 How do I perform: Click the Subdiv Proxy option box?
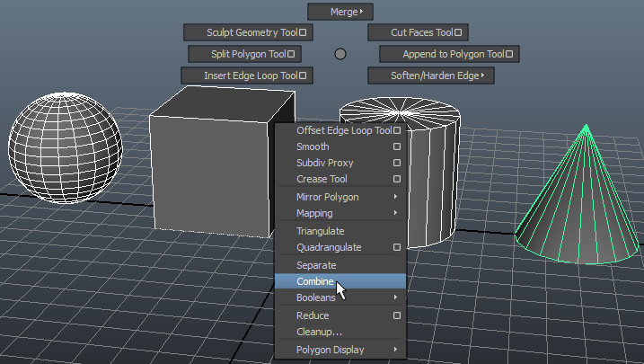pos(396,163)
